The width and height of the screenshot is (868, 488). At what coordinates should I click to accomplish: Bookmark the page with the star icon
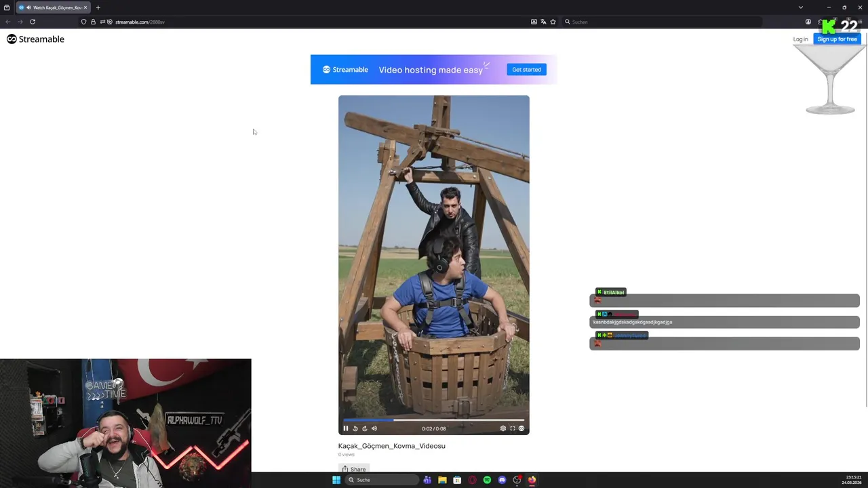point(553,22)
